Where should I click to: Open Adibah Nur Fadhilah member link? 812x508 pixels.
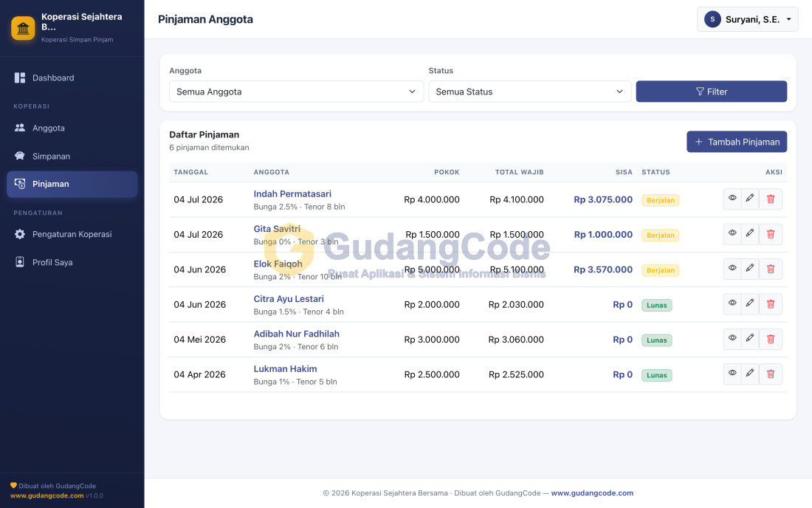click(296, 334)
